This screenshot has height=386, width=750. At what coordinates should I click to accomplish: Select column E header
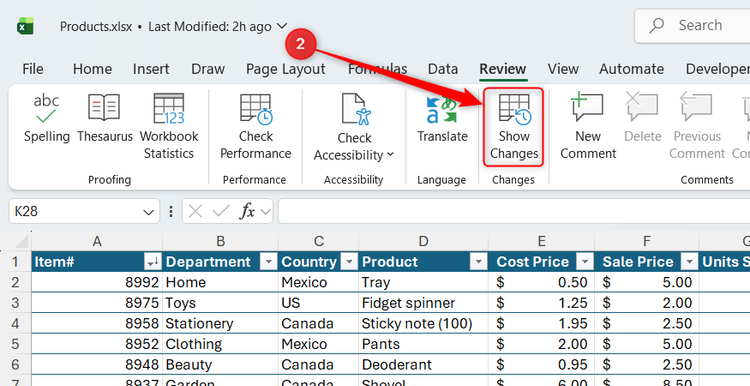tap(541, 241)
